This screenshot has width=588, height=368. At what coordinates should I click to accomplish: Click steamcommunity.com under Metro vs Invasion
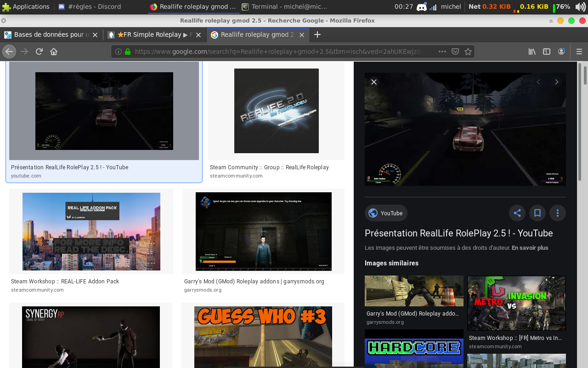(495, 346)
